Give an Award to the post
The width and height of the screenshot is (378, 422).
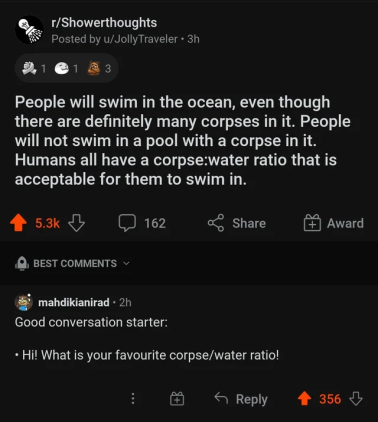pos(333,223)
